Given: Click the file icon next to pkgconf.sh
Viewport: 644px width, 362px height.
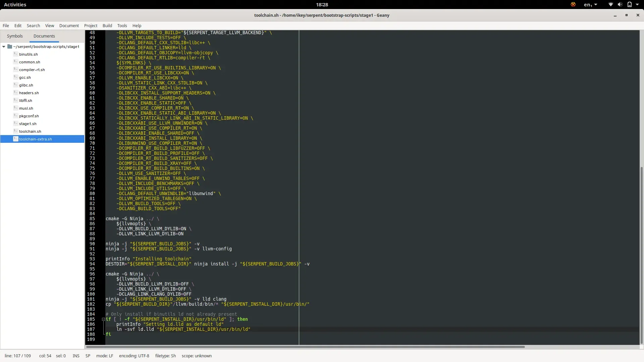Looking at the screenshot, I should point(15,116).
